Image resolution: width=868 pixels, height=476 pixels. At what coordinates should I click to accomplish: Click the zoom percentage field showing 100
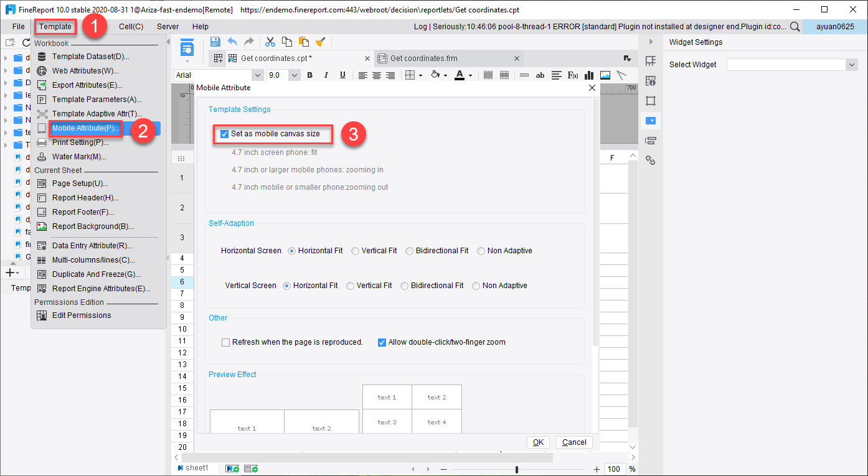[x=615, y=469]
